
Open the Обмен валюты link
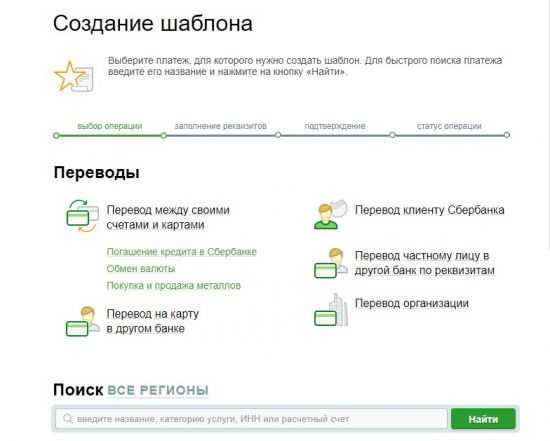(141, 268)
